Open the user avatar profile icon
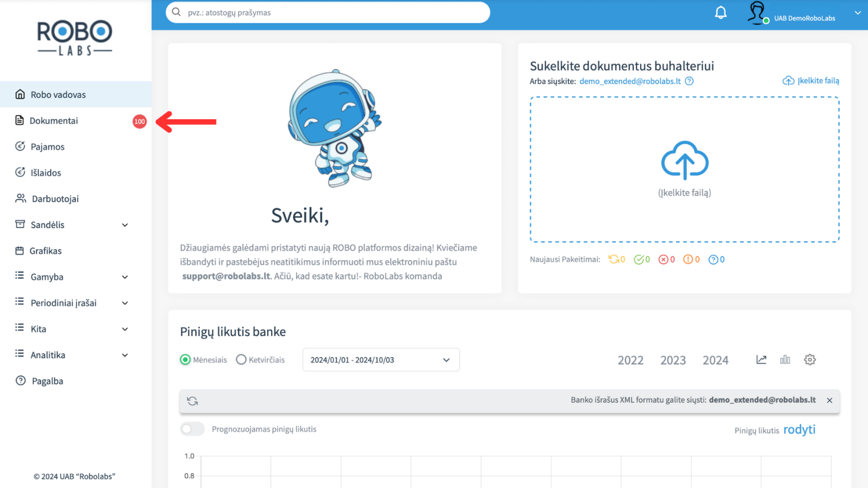This screenshot has height=488, width=868. click(757, 12)
